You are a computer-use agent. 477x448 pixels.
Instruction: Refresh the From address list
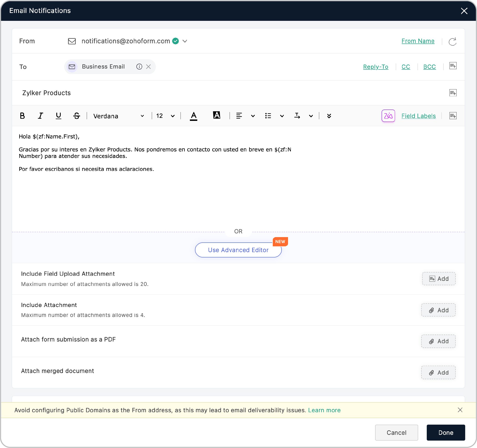(452, 41)
